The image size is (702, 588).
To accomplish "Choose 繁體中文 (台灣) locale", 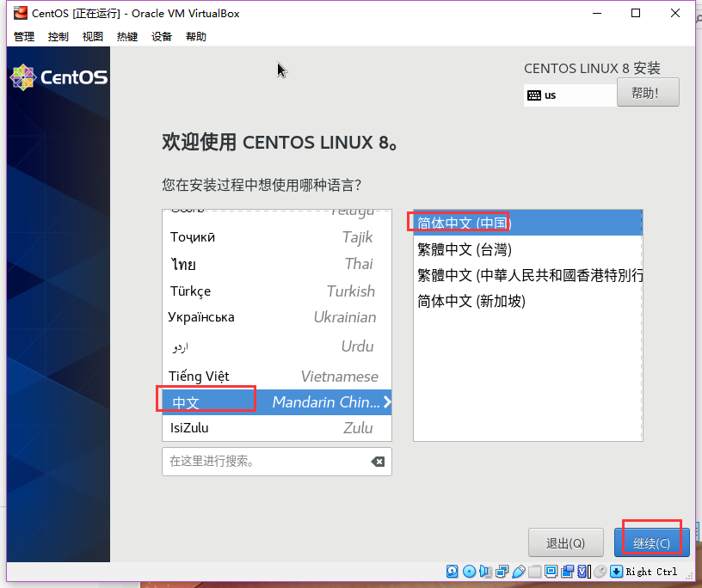I will 528,248.
